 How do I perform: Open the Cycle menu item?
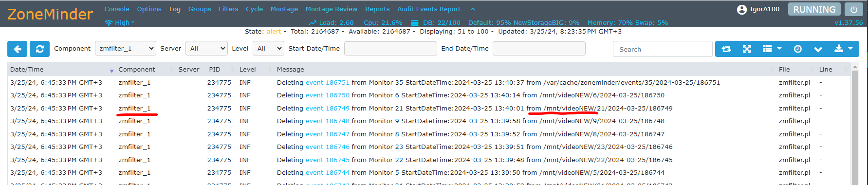click(x=254, y=9)
